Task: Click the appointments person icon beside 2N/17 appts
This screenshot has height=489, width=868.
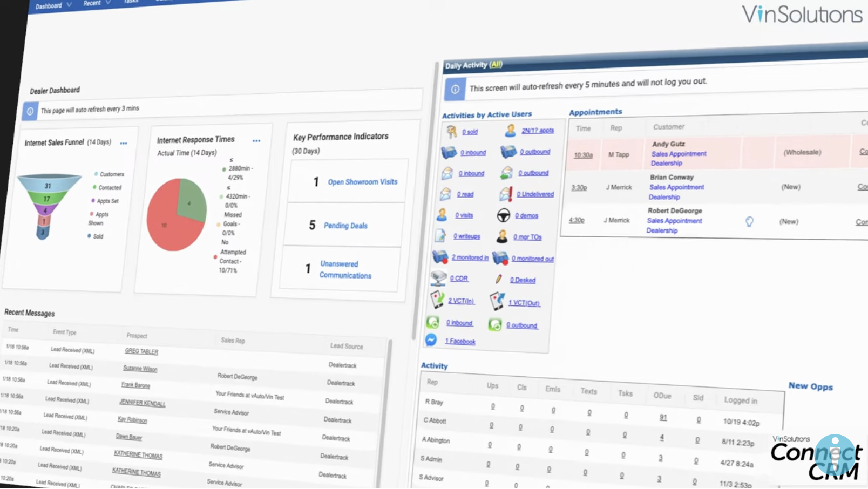Action: pos(510,130)
